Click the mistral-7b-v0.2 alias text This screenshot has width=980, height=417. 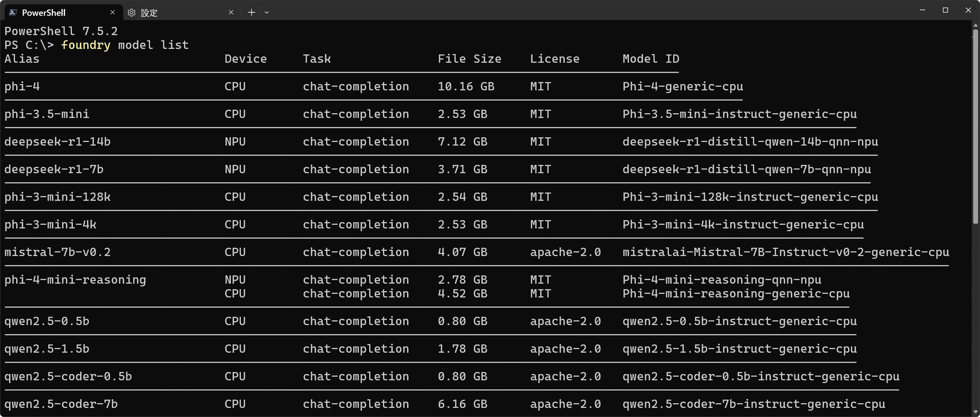[58, 252]
